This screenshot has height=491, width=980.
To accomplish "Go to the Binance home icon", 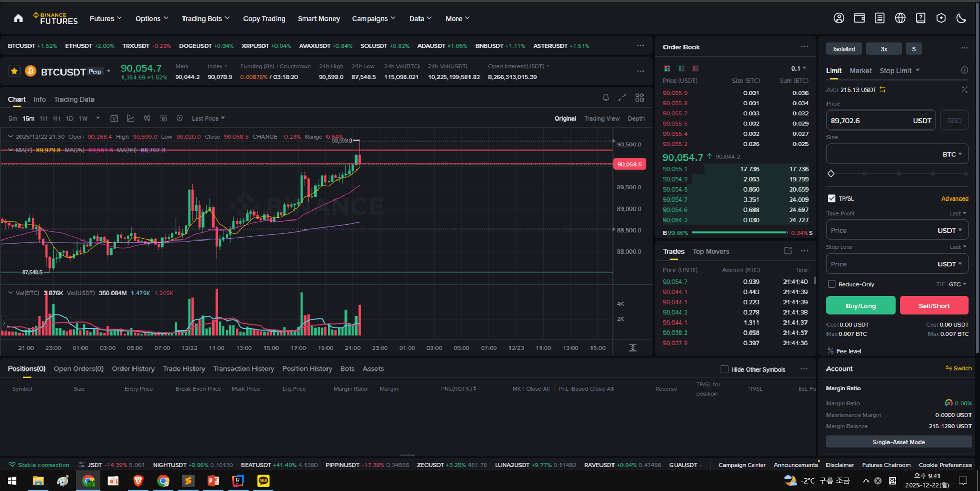I will (x=18, y=18).
